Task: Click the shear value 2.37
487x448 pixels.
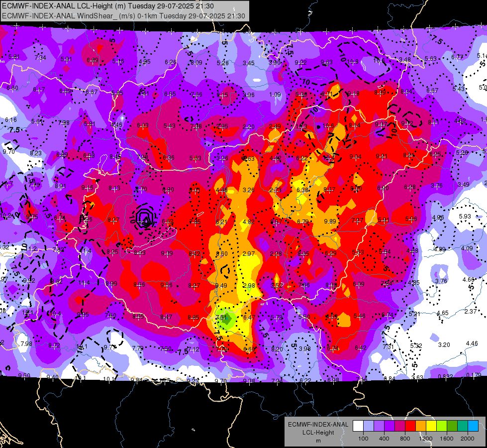Action: pyautogui.click(x=470, y=311)
